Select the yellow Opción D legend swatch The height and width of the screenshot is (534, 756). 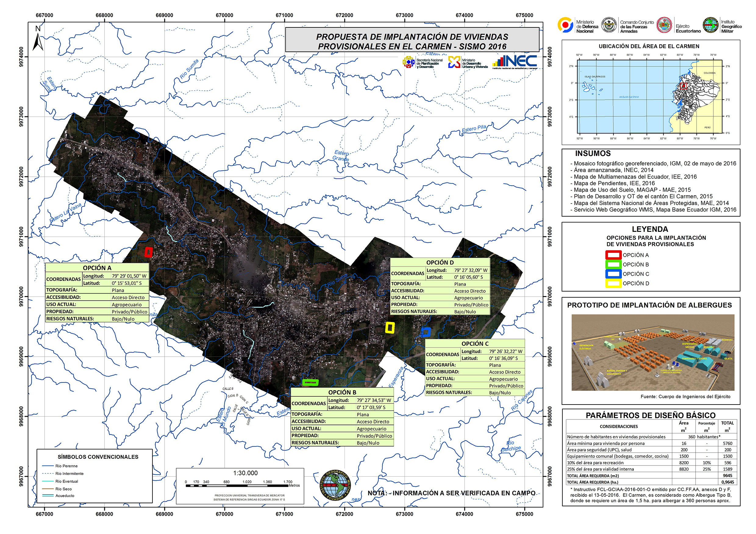(x=613, y=284)
